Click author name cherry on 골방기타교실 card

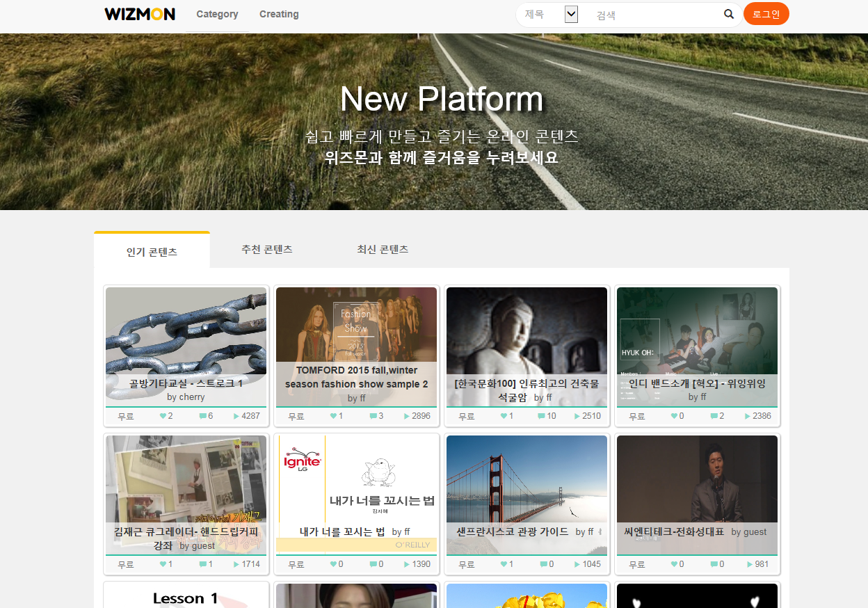click(191, 397)
